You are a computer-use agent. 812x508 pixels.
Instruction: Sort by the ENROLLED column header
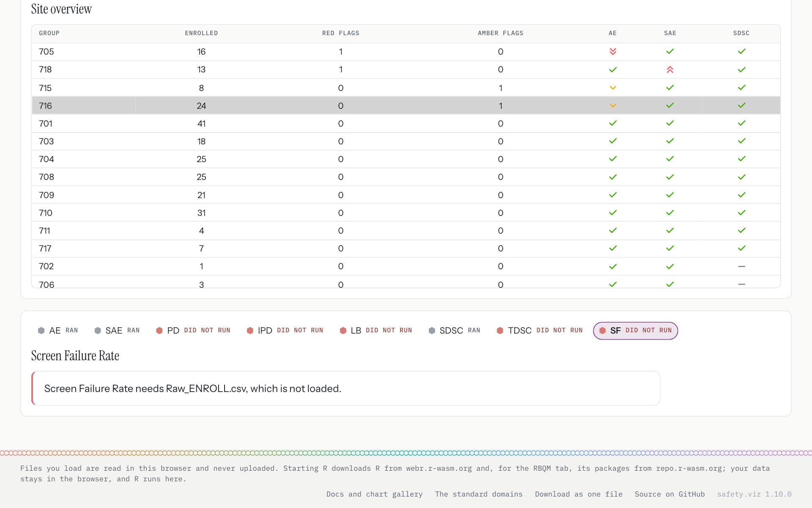point(201,33)
